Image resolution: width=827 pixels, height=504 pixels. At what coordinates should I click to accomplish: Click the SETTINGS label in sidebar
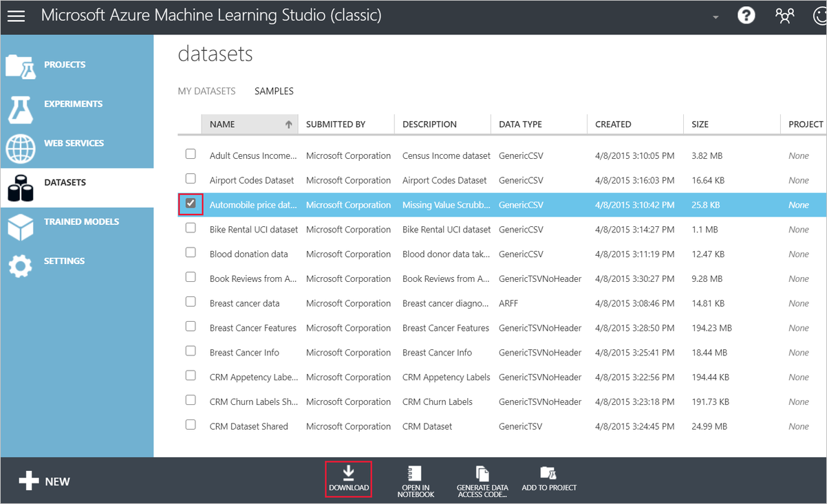tap(65, 261)
